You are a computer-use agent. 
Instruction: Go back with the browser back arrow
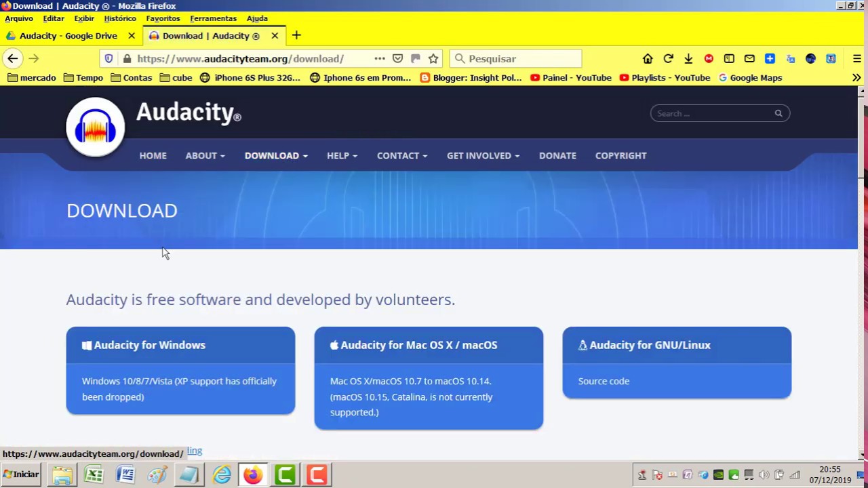tap(13, 59)
